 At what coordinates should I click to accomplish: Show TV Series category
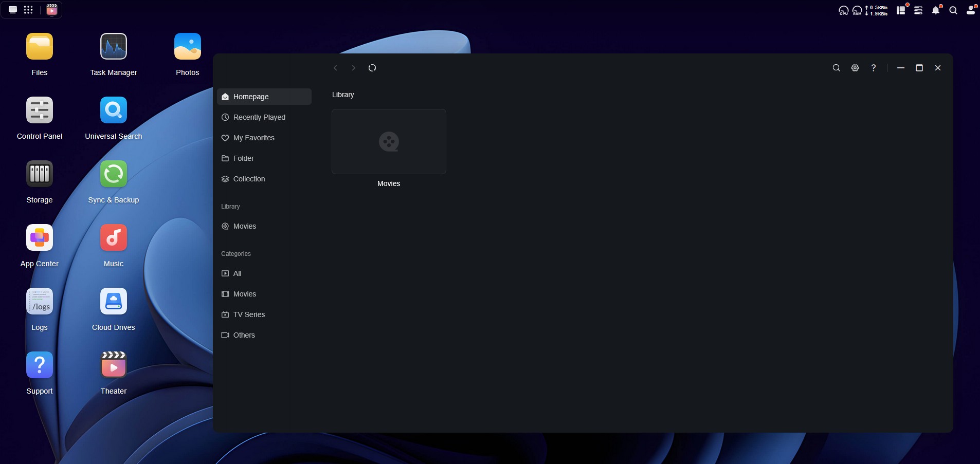249,314
